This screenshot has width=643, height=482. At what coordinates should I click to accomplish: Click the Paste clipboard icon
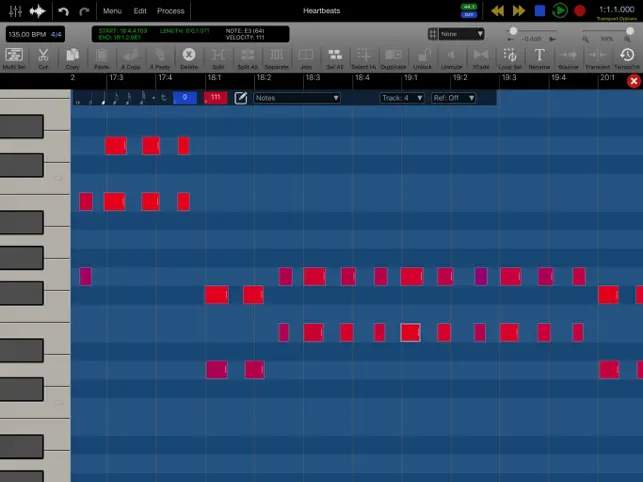(x=101, y=58)
